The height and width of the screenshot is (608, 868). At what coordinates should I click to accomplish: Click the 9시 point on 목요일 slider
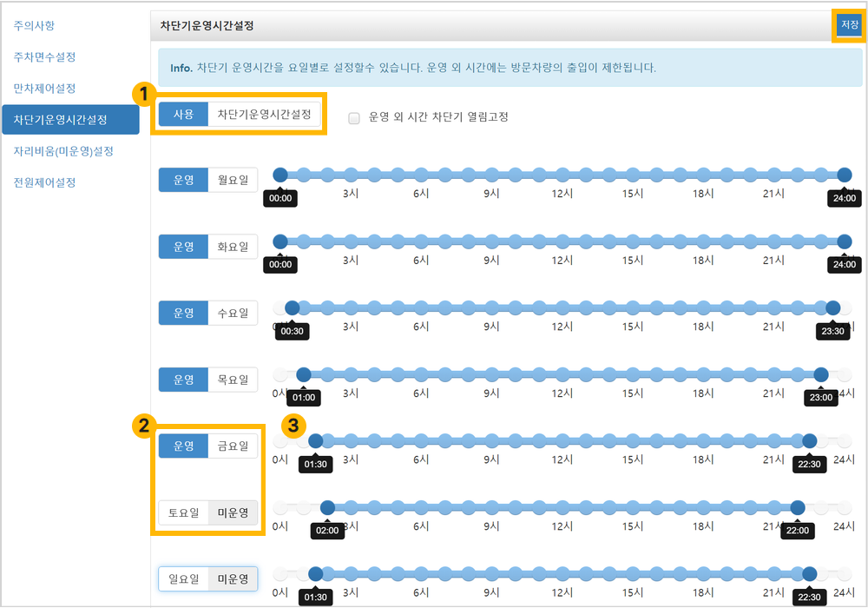click(492, 375)
